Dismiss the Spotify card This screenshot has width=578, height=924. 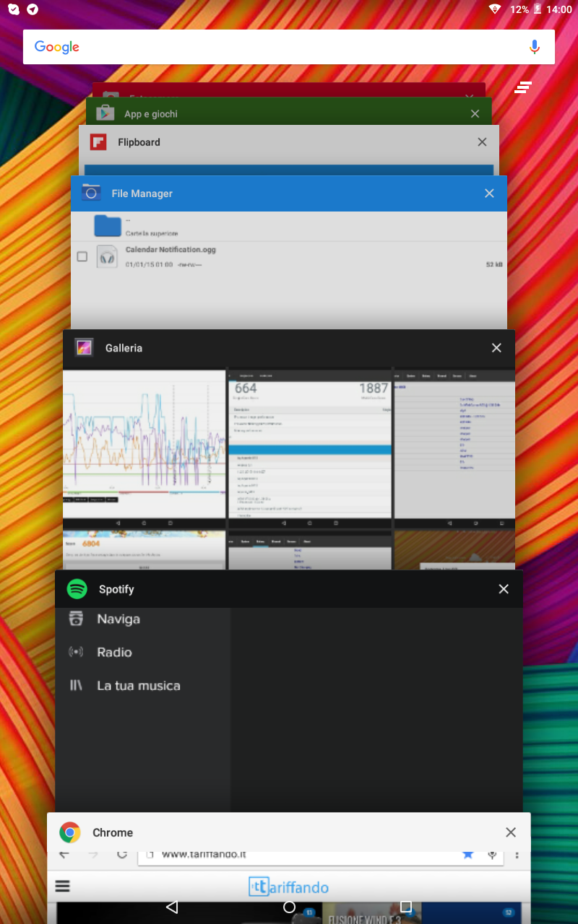[x=504, y=589]
